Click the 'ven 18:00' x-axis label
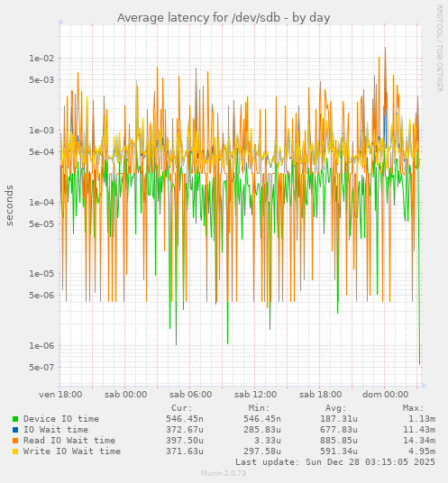Image resolution: width=448 pixels, height=483 pixels. (60, 395)
